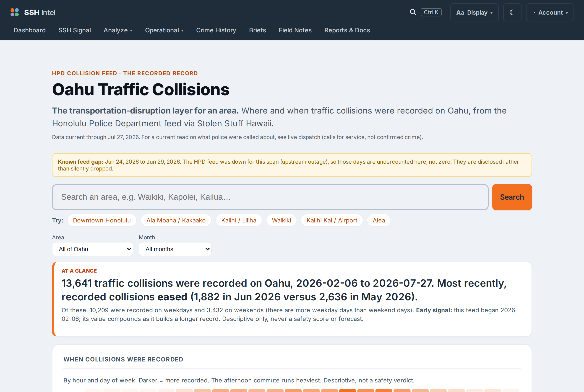
Task: Click the 'Oahu Traffic Collisions' page title
Action: point(141,90)
